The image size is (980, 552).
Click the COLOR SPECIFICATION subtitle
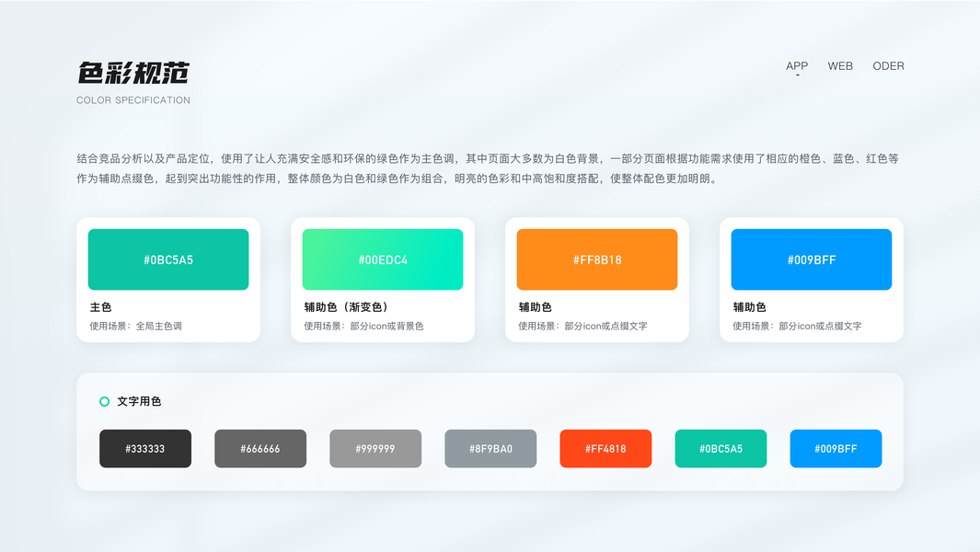point(133,100)
